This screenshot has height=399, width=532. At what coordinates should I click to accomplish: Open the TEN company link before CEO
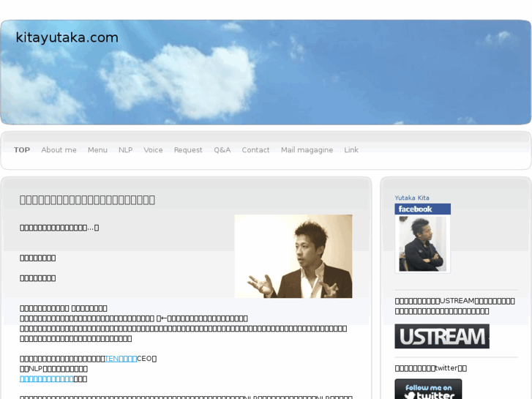pos(121,359)
